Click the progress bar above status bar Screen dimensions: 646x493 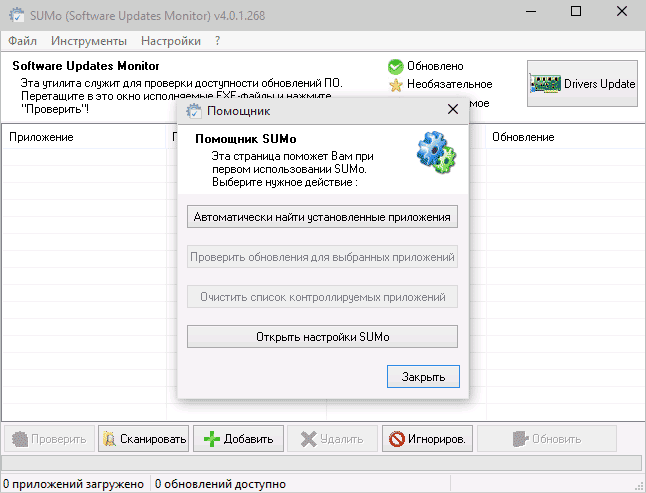322,462
